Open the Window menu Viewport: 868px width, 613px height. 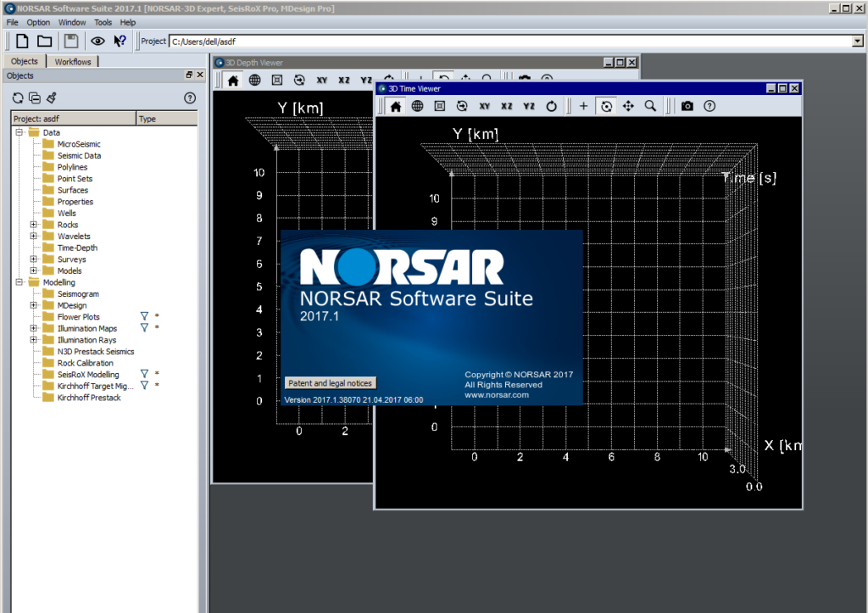(72, 22)
